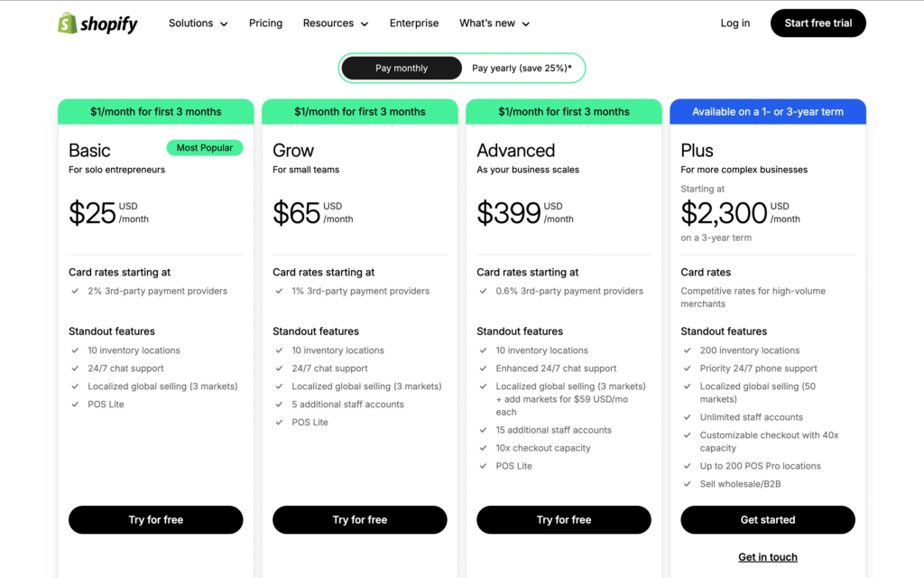Click the Start free trial button

pos(818,23)
